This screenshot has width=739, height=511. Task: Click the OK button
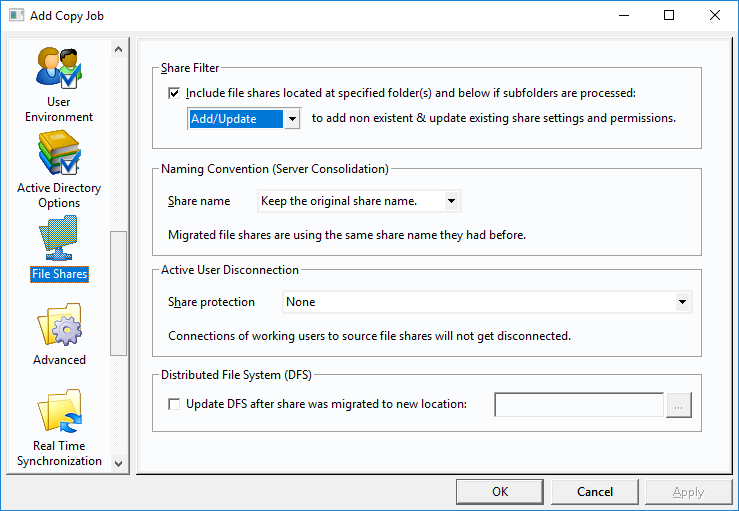click(500, 492)
